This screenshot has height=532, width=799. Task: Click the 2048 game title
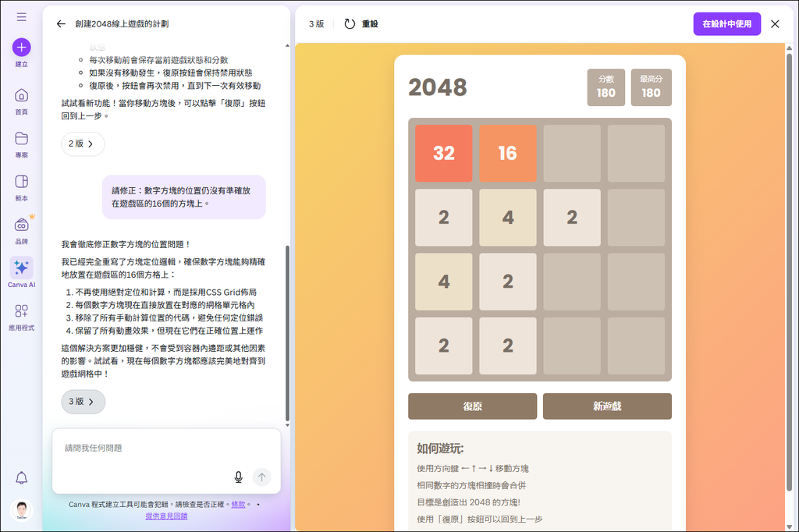(x=438, y=87)
